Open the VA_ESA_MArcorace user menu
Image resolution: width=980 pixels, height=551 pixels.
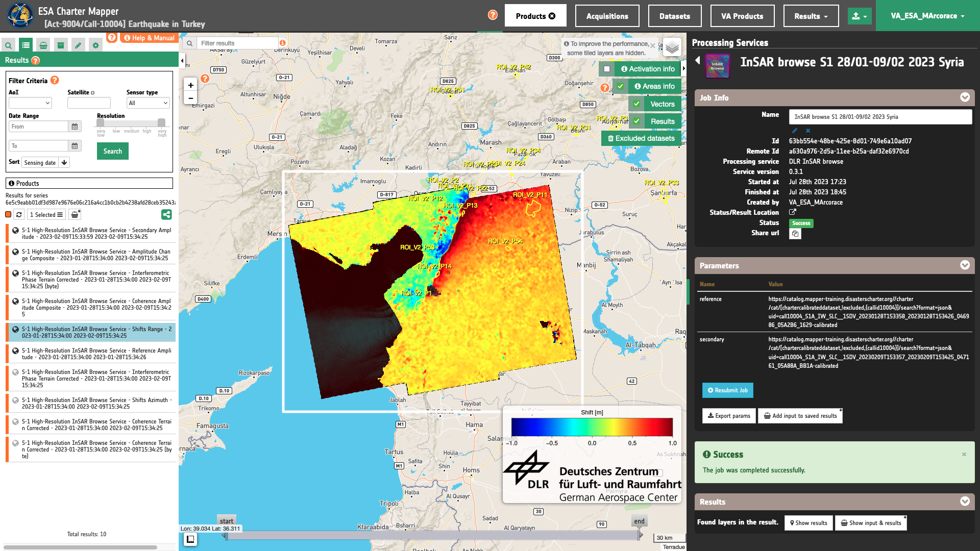point(927,16)
